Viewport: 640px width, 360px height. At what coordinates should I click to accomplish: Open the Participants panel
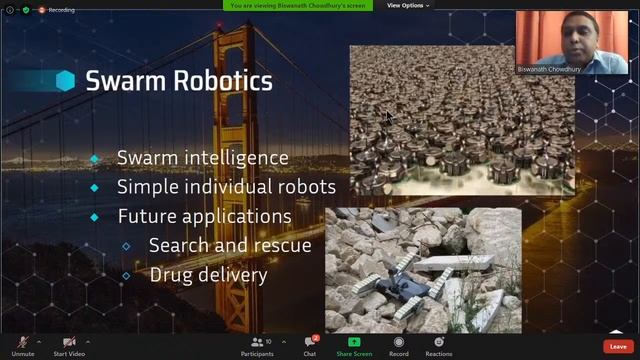point(257,346)
